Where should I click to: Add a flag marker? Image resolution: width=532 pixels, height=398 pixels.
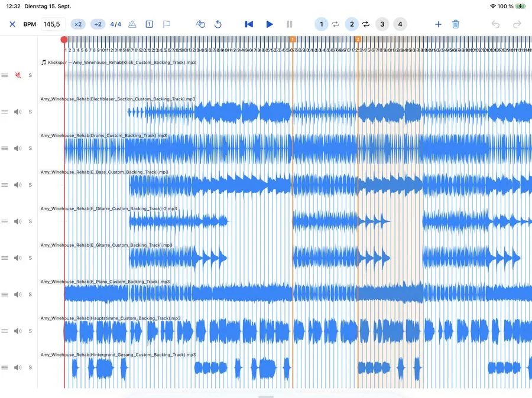166,24
